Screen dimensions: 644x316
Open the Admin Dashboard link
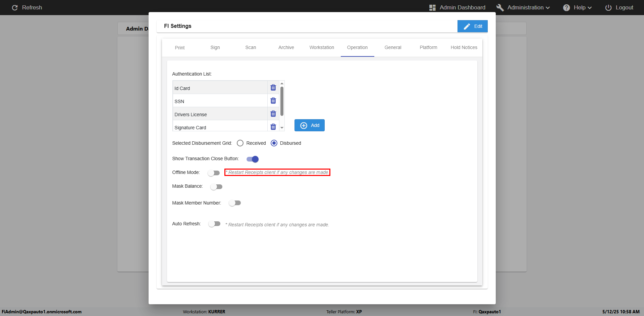coord(463,7)
